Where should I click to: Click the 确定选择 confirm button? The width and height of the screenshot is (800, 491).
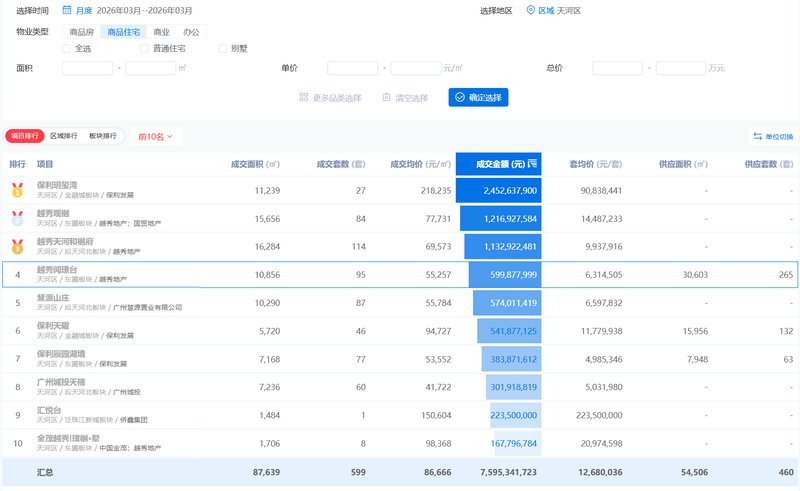tap(479, 97)
